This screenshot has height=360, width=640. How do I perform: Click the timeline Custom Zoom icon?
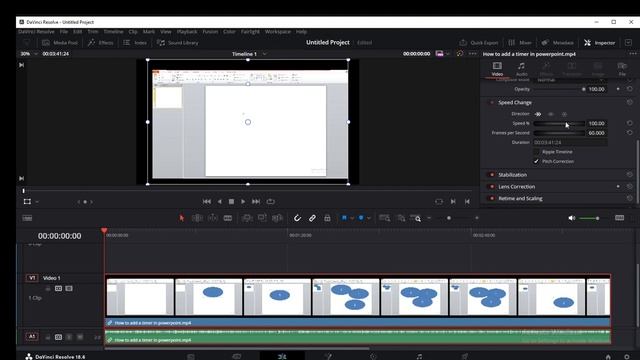pyautogui.click(x=416, y=218)
